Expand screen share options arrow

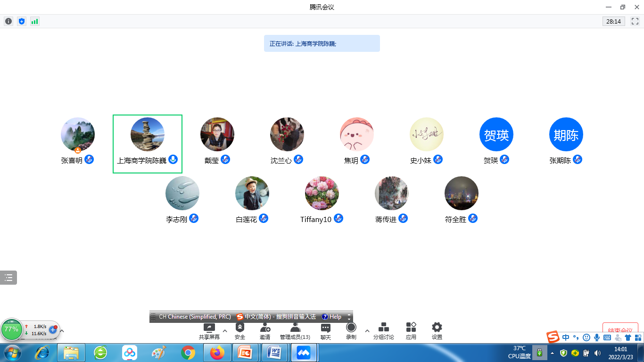tap(225, 330)
